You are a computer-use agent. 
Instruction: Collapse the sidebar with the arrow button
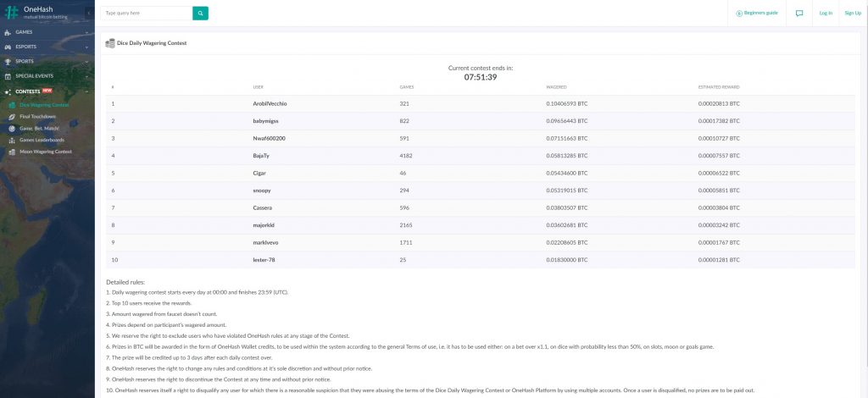[88, 13]
